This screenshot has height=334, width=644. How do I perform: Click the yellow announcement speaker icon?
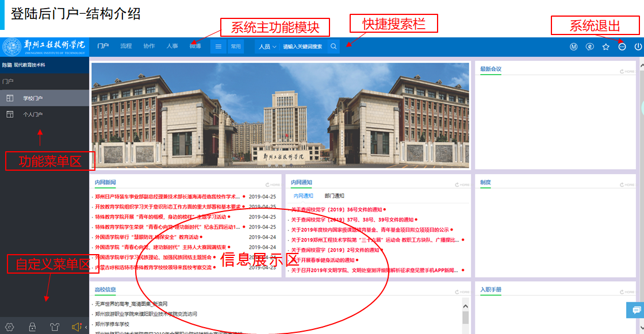coord(76,327)
